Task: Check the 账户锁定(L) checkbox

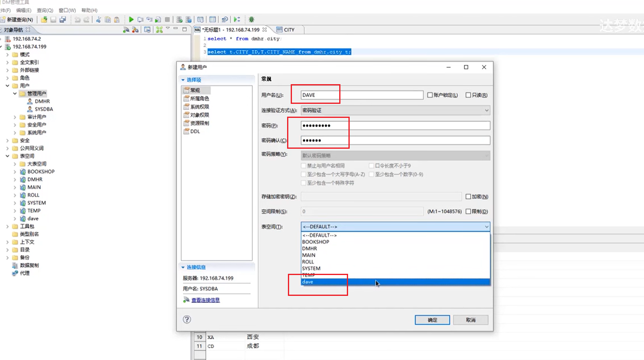Action: [430, 95]
